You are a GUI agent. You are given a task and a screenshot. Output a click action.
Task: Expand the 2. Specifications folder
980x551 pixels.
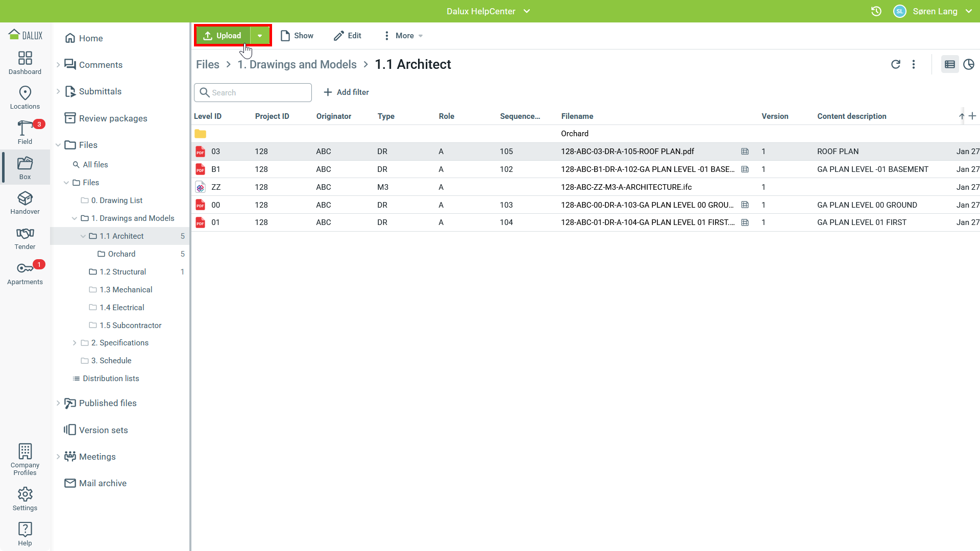tap(75, 343)
